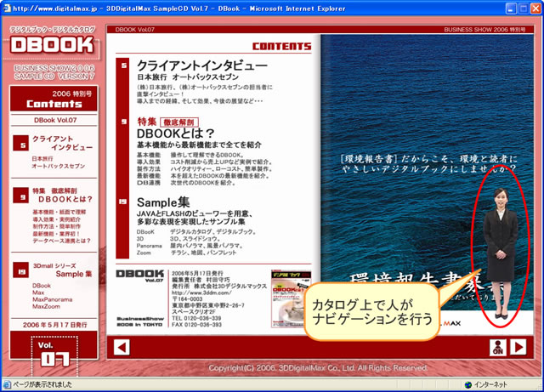Close the Internet Explorer window
Image resolution: width=544 pixels, height=392 pixels.
[x=535, y=9]
